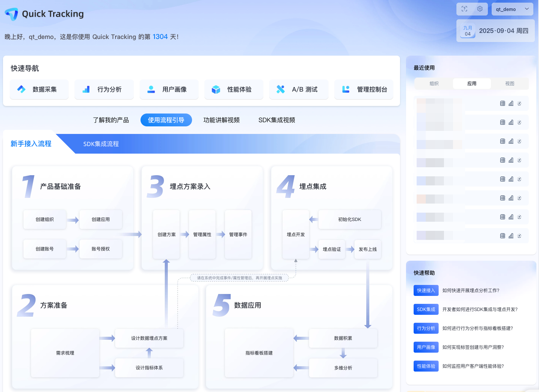The width and height of the screenshot is (539, 392).
Task: Click the 行为分析 tag in 快速帮助
Action: (426, 328)
